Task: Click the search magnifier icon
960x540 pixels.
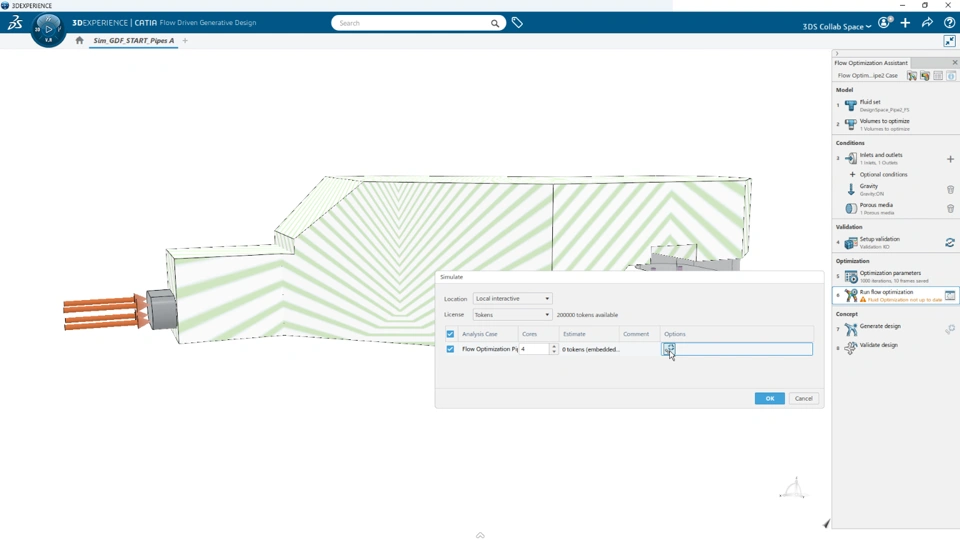Action: [495, 23]
